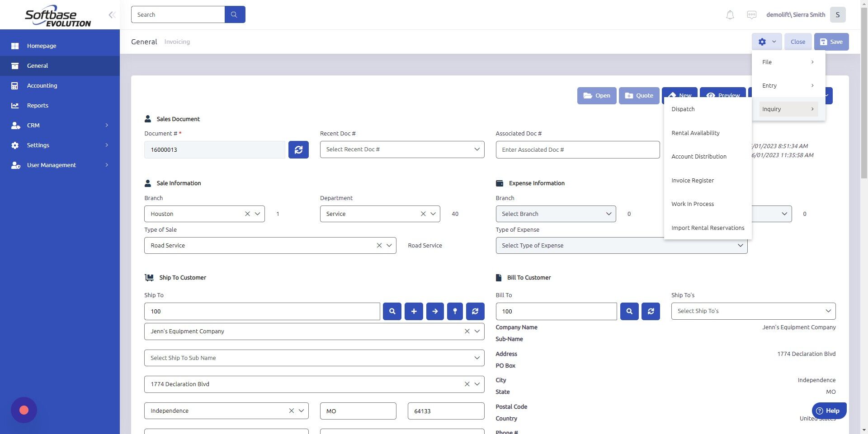The width and height of the screenshot is (868, 434).
Task: Open Reports in sidebar
Action: pyautogui.click(x=60, y=105)
